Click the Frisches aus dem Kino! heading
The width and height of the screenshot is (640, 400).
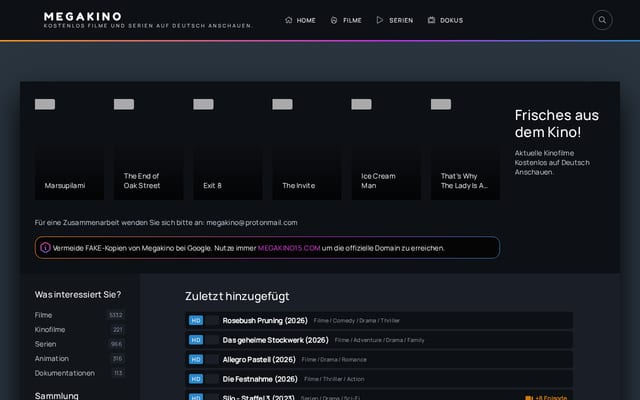click(557, 123)
